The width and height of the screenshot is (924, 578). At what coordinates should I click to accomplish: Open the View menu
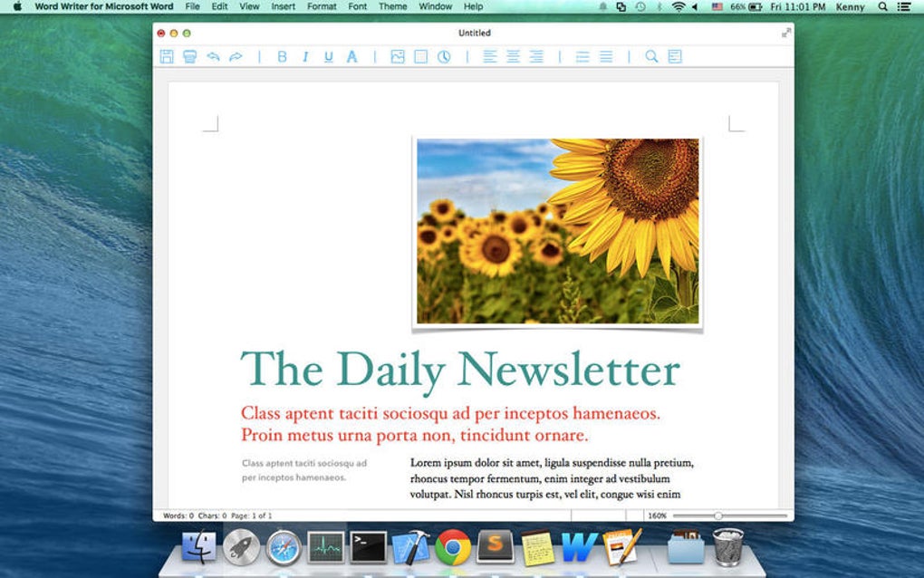click(x=249, y=6)
